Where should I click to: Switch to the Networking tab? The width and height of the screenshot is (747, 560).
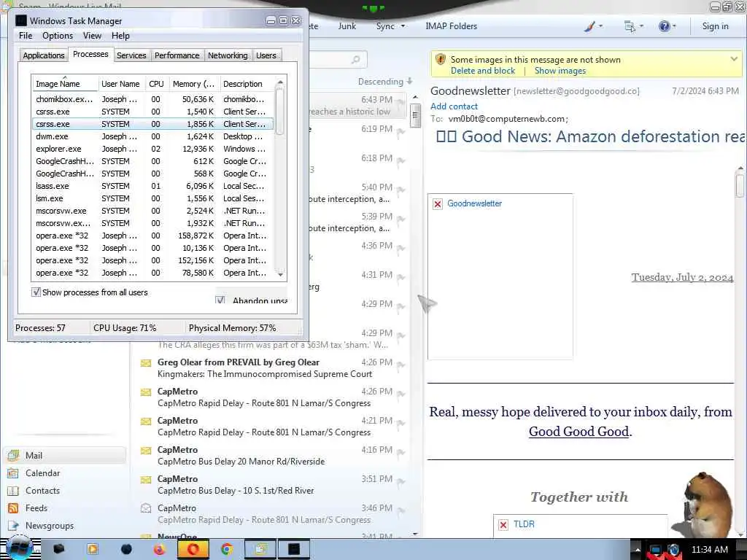[228, 55]
